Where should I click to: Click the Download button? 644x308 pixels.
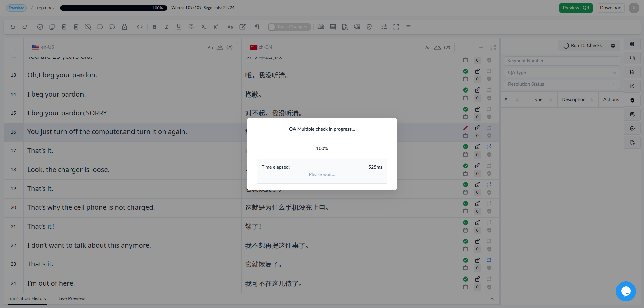pos(610,8)
